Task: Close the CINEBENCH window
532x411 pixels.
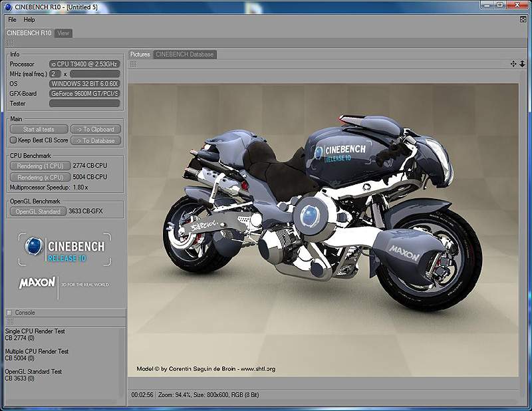Action: click(517, 5)
